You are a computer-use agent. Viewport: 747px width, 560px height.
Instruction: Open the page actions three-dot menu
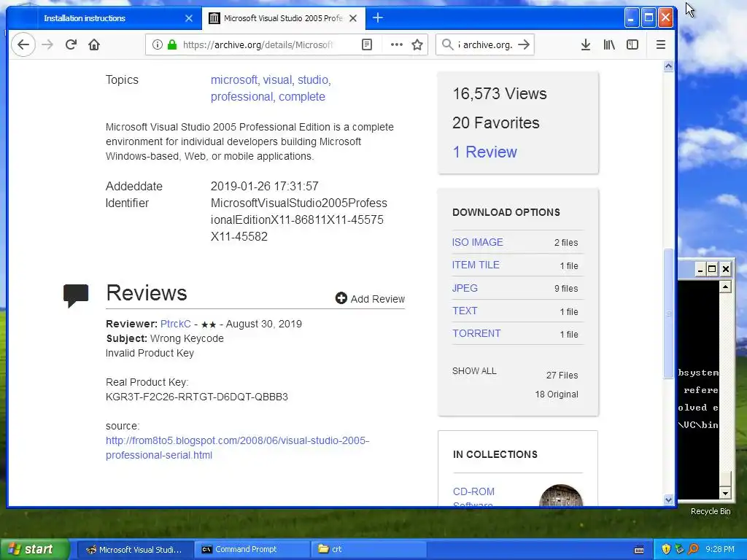coord(396,44)
